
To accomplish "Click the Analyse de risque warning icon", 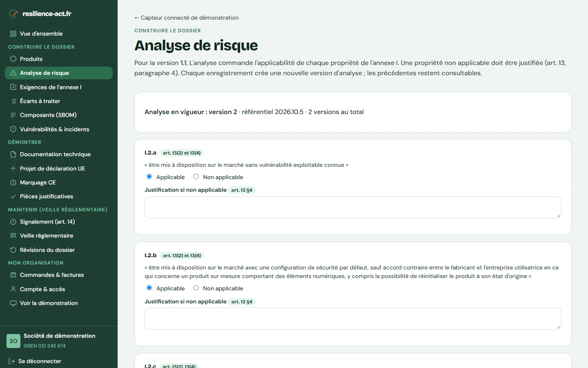I will tap(13, 73).
